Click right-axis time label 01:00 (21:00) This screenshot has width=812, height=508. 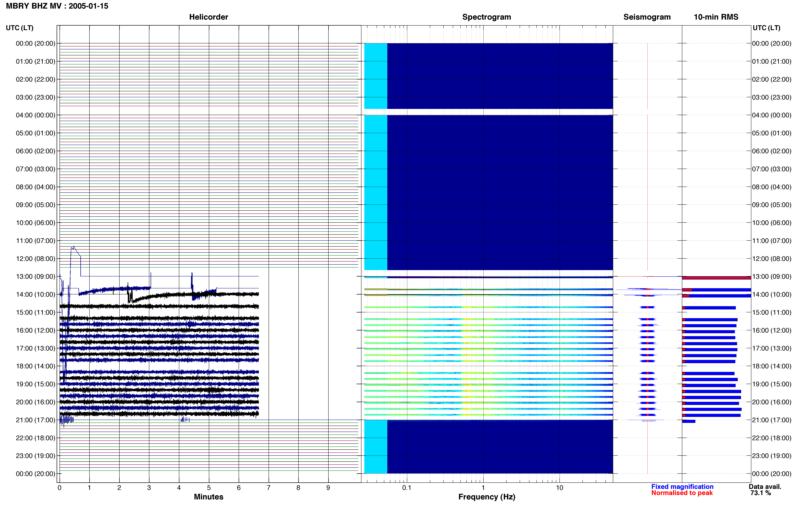coord(772,61)
